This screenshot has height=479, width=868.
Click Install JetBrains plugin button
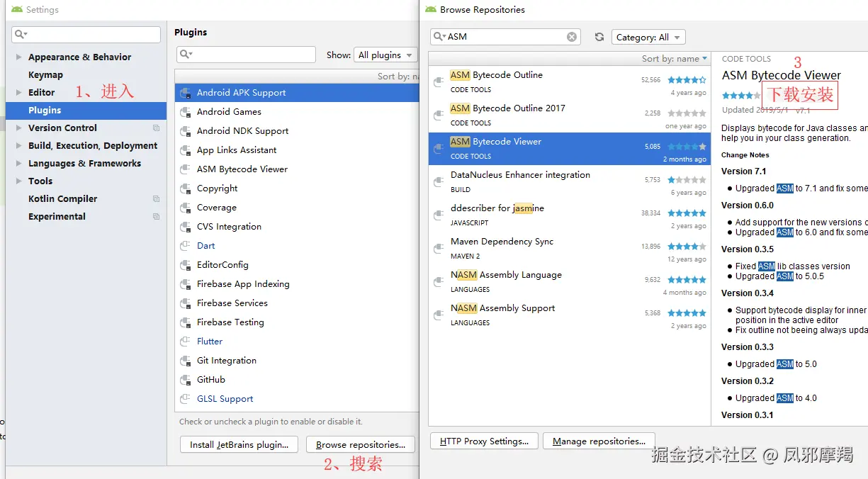coord(239,445)
